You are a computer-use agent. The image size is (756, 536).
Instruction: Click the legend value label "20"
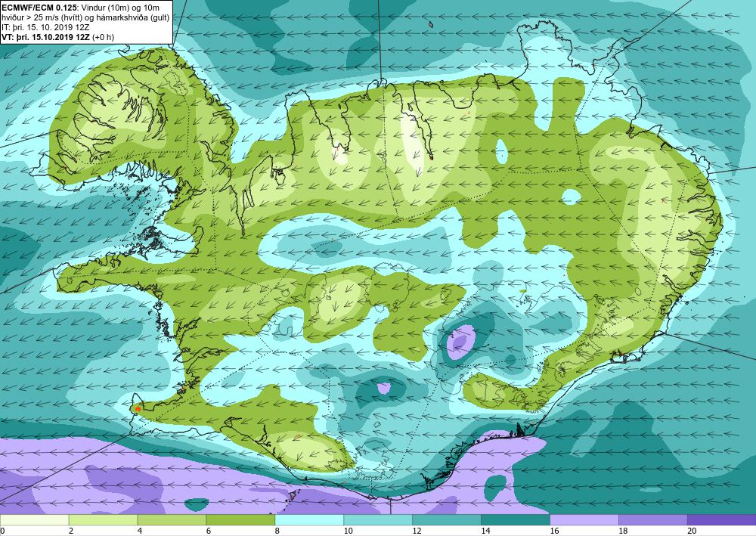(x=692, y=531)
